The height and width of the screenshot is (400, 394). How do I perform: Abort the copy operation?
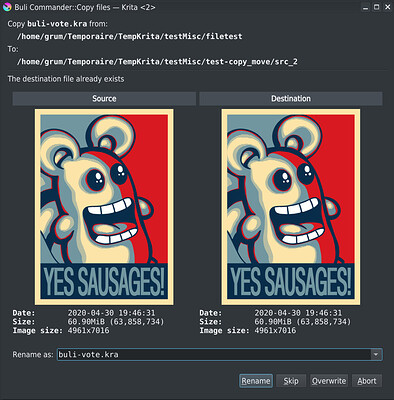pyautogui.click(x=367, y=381)
